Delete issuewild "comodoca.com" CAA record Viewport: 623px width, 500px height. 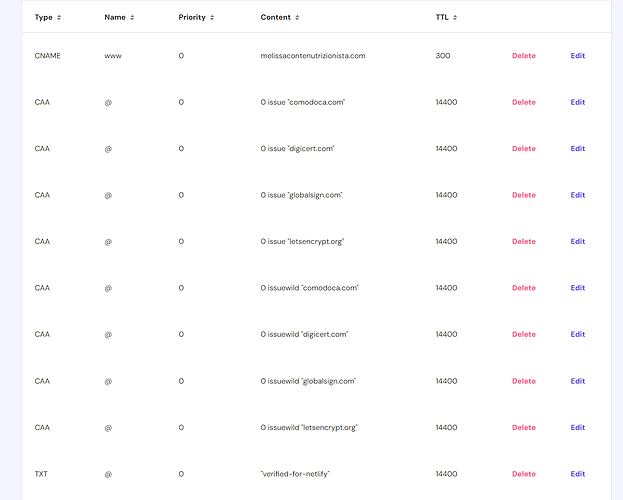(523, 288)
